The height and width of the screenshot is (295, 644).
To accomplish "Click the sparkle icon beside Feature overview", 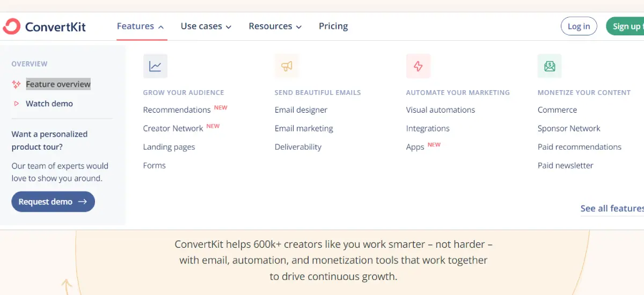I will (x=16, y=84).
